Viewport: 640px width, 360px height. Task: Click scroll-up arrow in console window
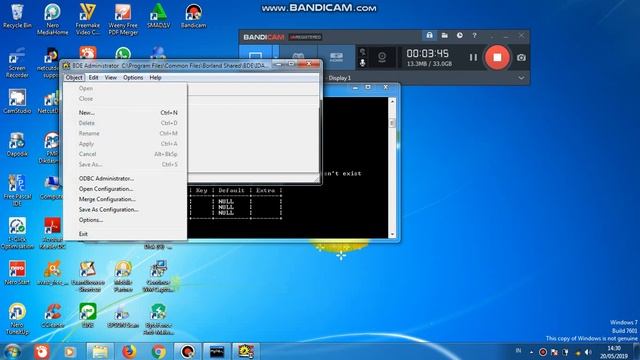[392, 101]
